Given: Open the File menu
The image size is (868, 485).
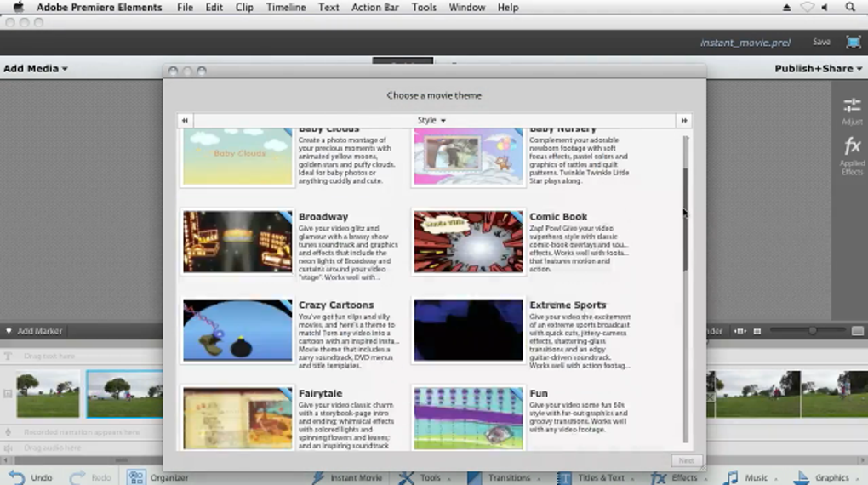Looking at the screenshot, I should [x=185, y=7].
